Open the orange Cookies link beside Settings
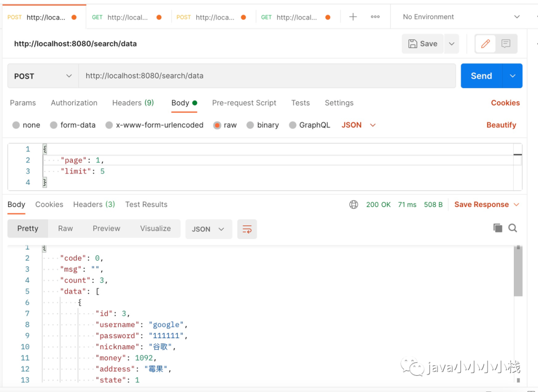 (505, 103)
